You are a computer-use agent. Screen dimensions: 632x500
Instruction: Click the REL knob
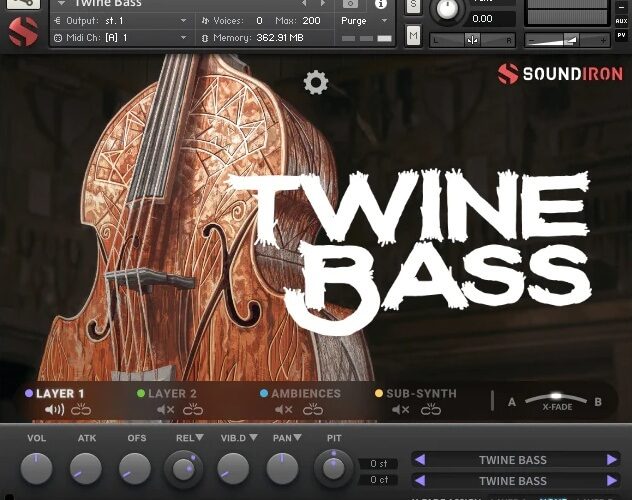(183, 469)
